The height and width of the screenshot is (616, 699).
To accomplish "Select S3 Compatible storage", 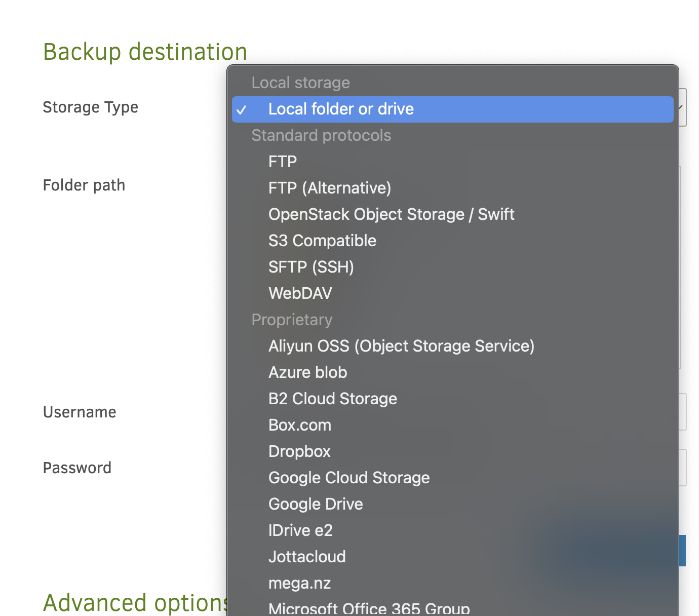I will pos(452,241).
